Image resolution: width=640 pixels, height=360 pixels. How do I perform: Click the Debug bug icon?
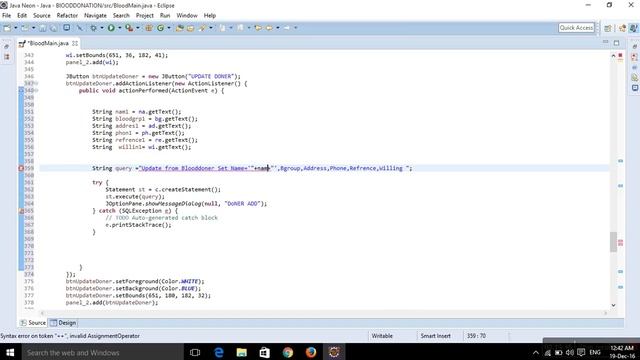93,28
